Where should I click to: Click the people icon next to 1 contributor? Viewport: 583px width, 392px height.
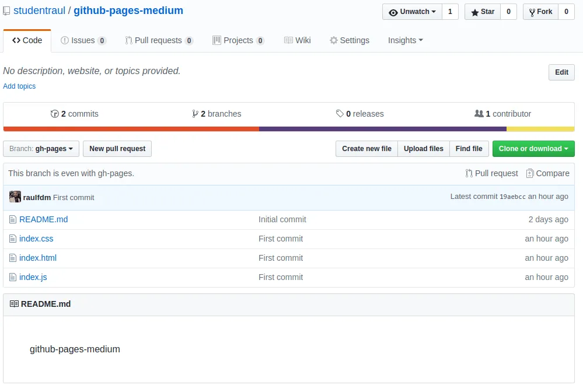pos(479,114)
